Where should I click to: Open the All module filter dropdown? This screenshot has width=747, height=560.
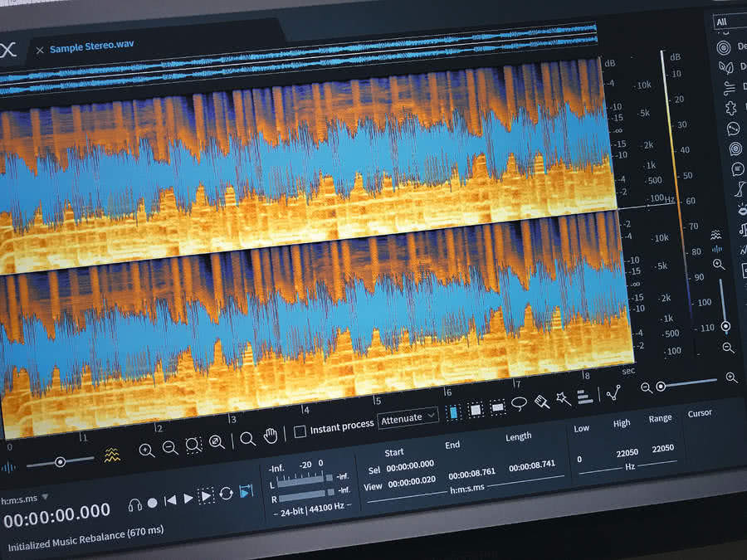[x=730, y=22]
